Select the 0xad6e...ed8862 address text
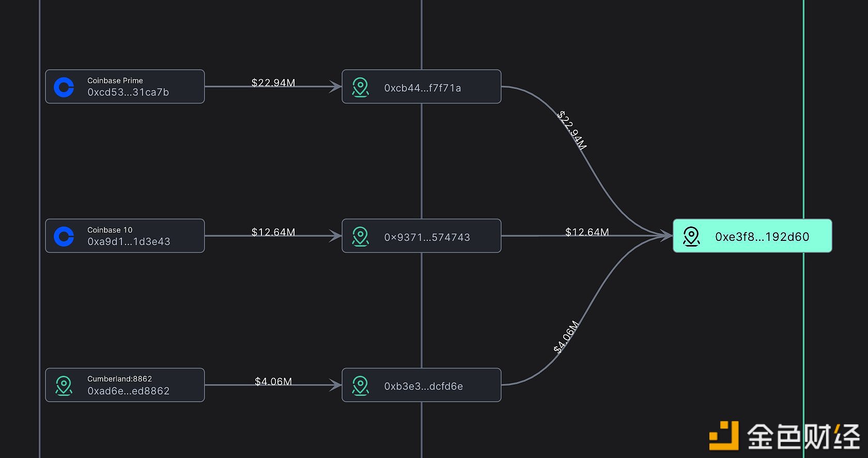 coord(129,391)
